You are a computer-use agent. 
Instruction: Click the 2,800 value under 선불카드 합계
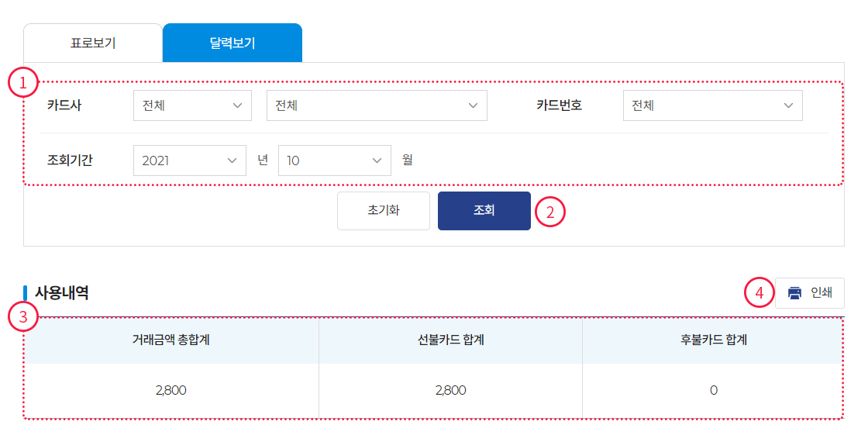coord(450,391)
